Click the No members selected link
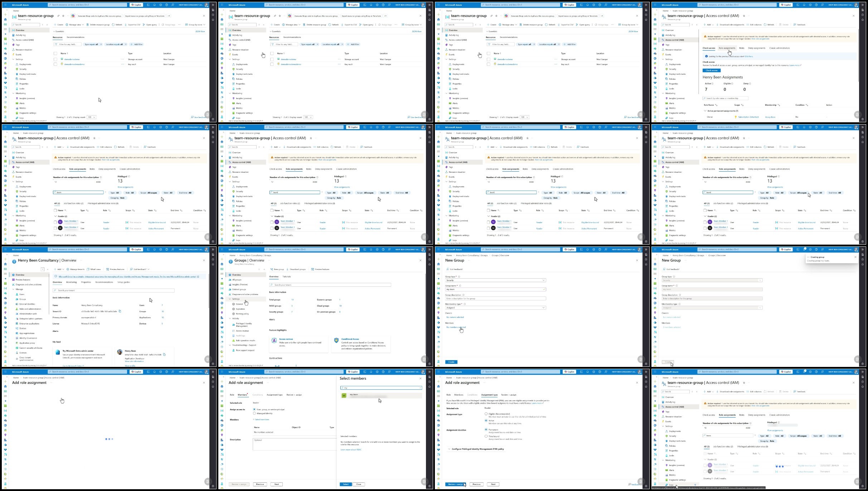Image resolution: width=868 pixels, height=491 pixels. click(456, 327)
